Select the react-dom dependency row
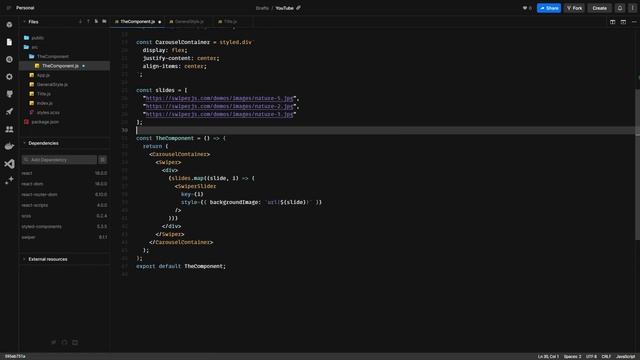The image size is (640, 360). (x=64, y=184)
